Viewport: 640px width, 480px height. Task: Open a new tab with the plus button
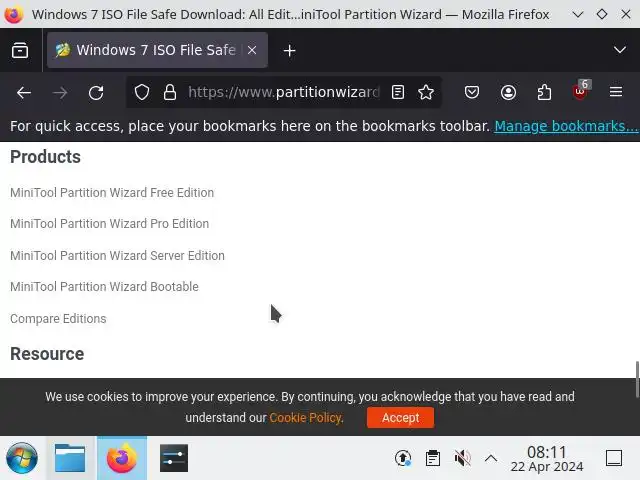pos(289,51)
